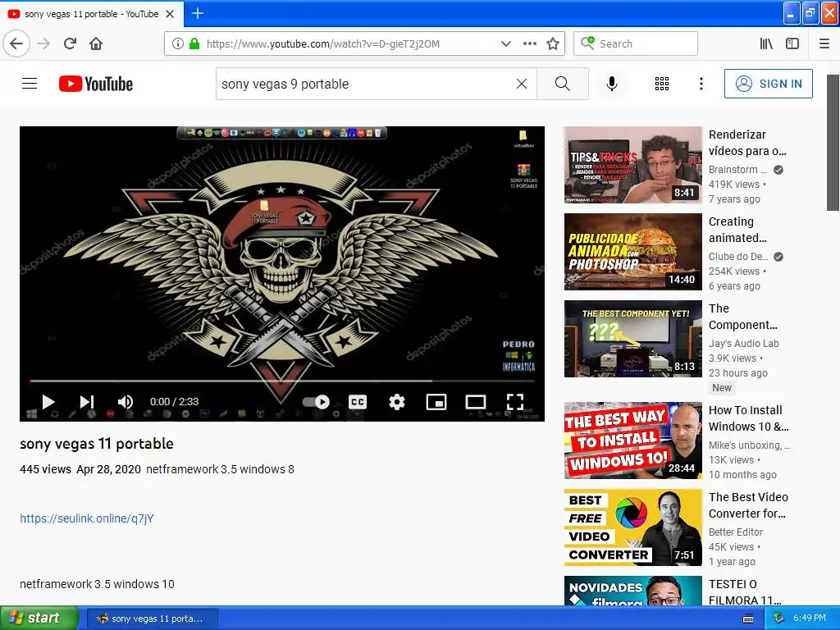
Task: Bookmark this page with the star
Action: click(553, 43)
